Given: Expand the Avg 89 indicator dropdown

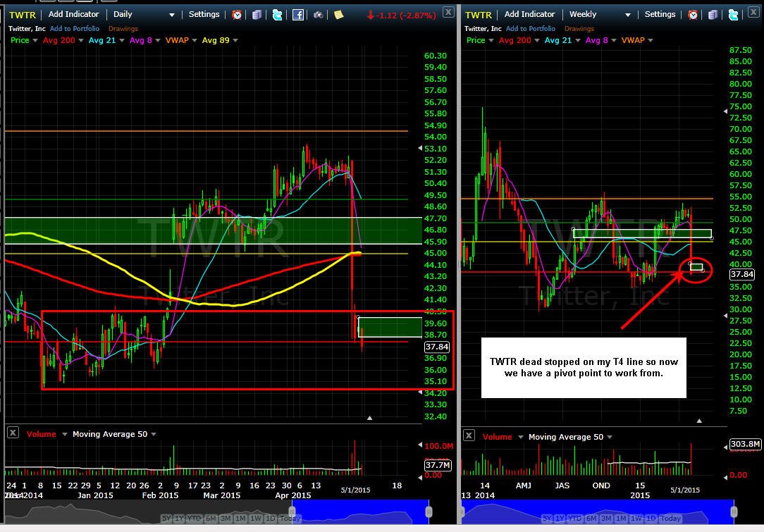Looking at the screenshot, I should [x=236, y=40].
